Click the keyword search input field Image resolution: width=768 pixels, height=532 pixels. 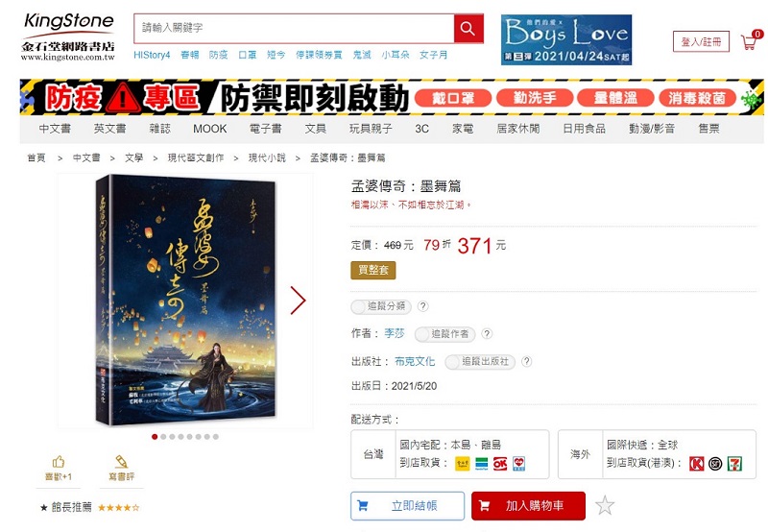click(294, 29)
